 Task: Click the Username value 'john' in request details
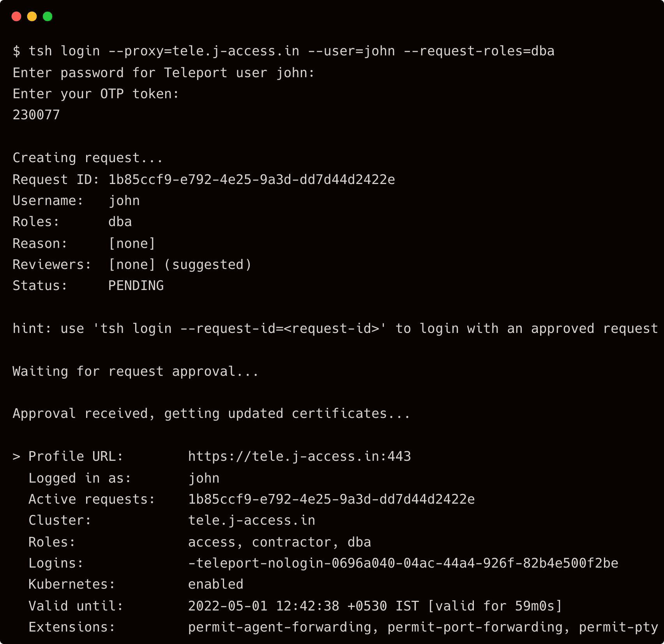coord(124,201)
